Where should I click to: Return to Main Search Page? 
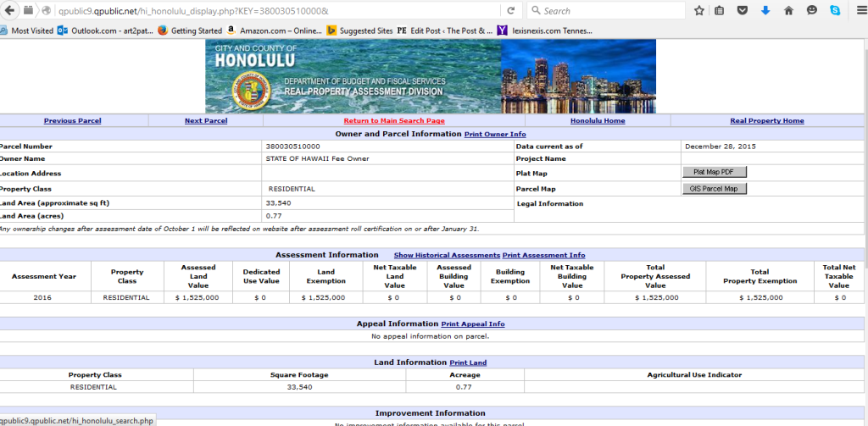click(394, 121)
